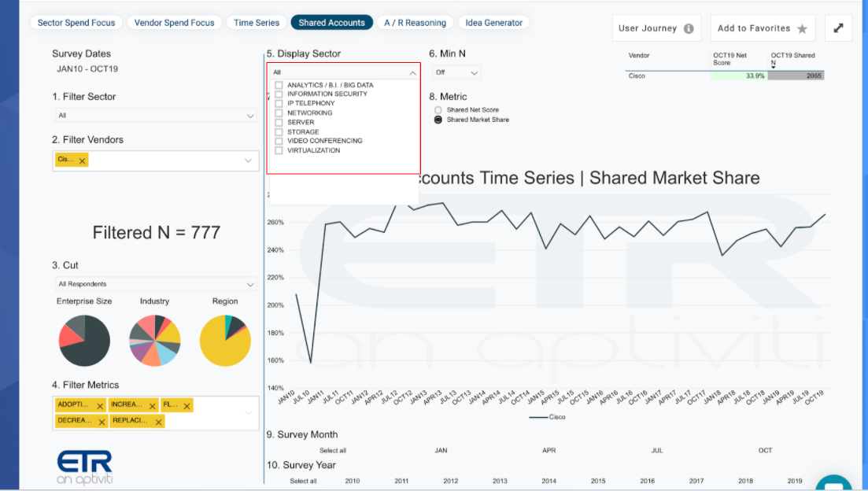Select survey year 2015
The image size is (868, 491).
click(x=598, y=481)
